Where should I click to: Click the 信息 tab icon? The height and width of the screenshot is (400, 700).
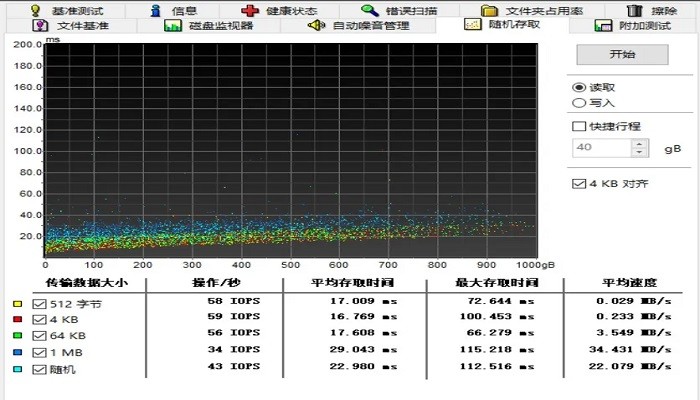click(x=156, y=10)
